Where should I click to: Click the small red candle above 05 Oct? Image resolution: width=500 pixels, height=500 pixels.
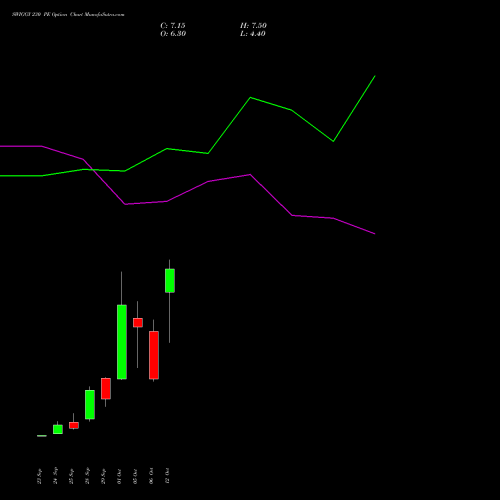click(138, 323)
